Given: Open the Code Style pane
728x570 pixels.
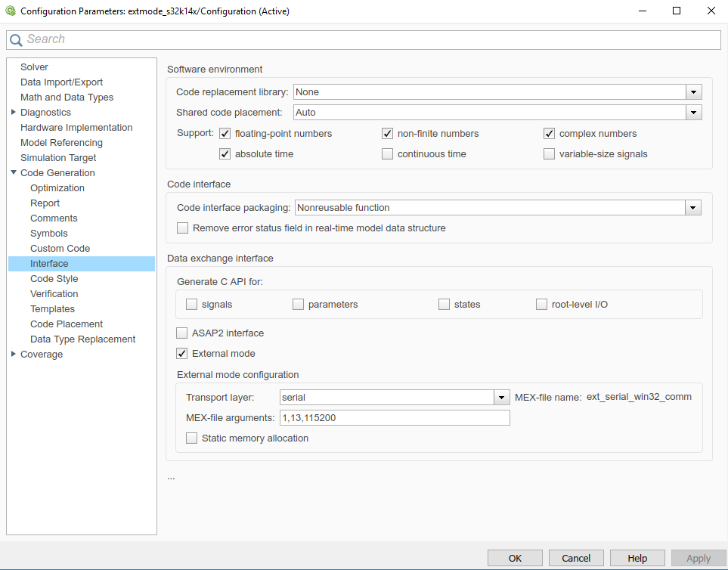Looking at the screenshot, I should 54,279.
